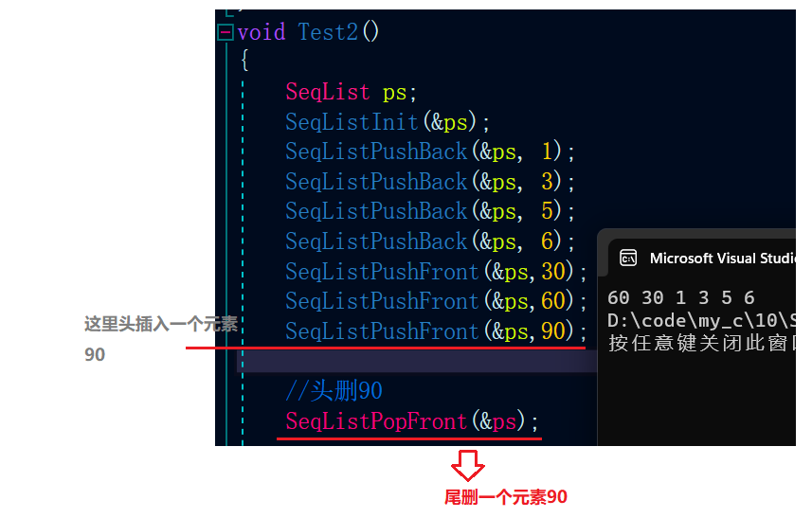Image resolution: width=812 pixels, height=518 pixels.
Task: Place cursor on SeqListPopFront call line
Action: coord(412,421)
